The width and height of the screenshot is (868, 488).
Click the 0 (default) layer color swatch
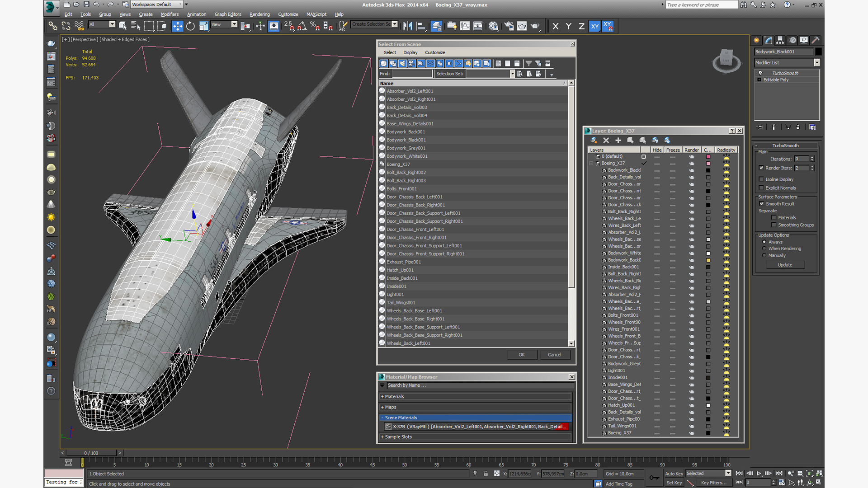[x=708, y=157]
